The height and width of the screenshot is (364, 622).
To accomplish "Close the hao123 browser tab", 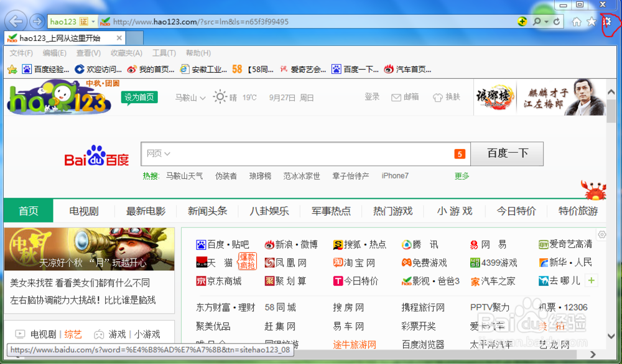I will [119, 38].
